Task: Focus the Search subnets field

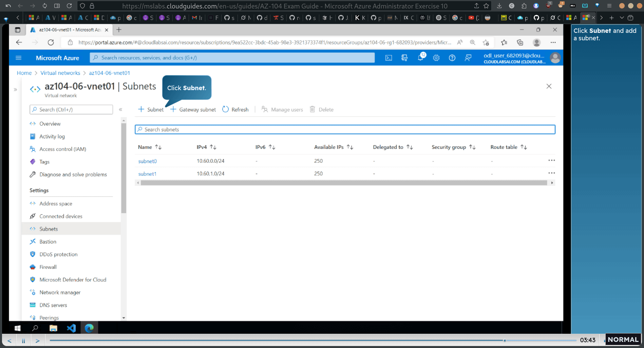Action: (x=345, y=129)
